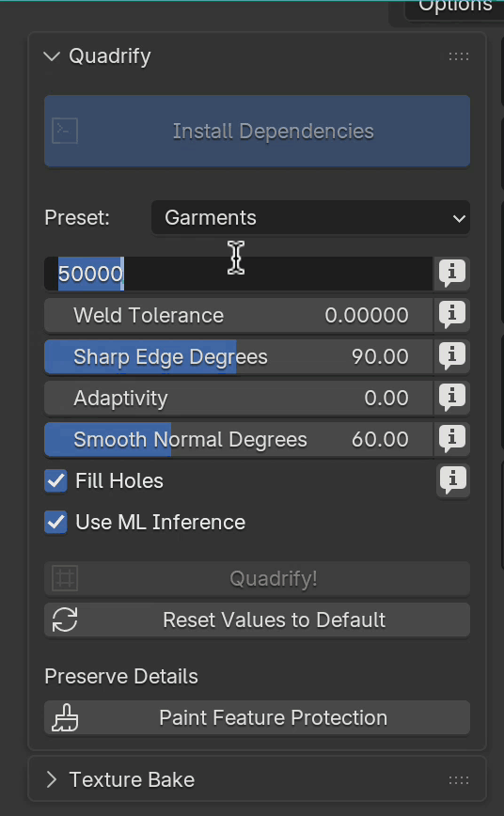Click the grid icon on Quadrify! button

[65, 579]
